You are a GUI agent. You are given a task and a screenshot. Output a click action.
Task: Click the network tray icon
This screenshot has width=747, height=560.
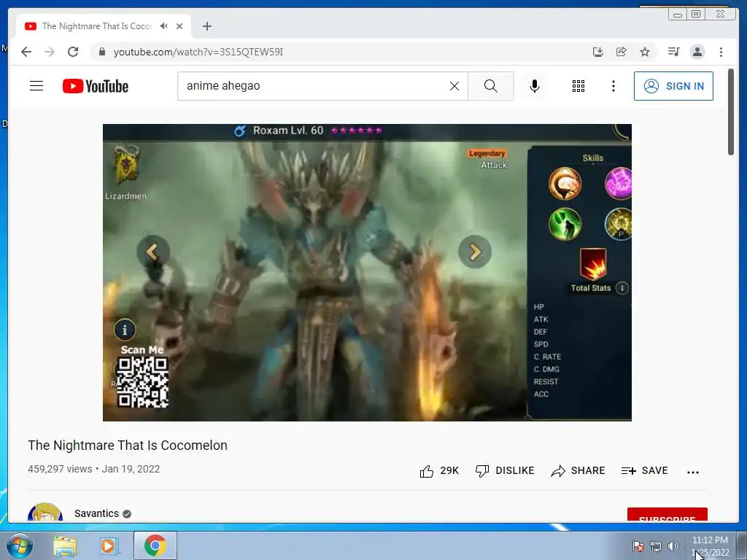point(656,546)
